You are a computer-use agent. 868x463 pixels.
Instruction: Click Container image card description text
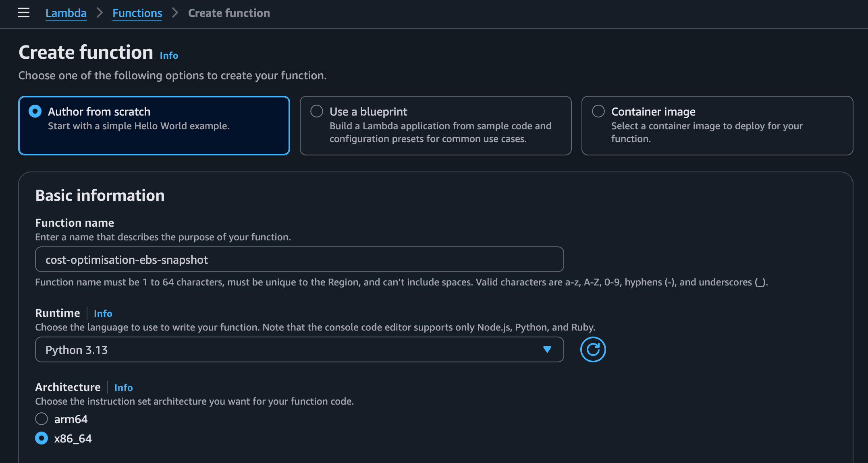[706, 132]
